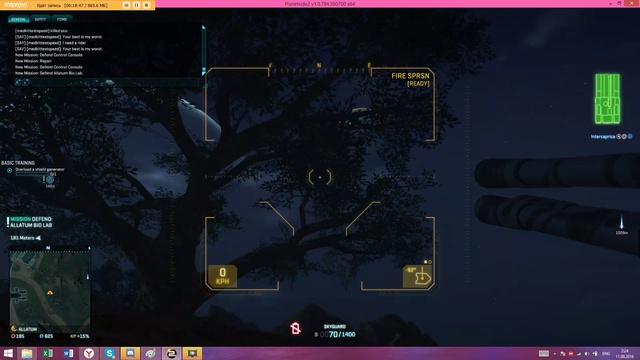This screenshot has width=640, height=360.
Task: Click the center aiming reticle
Action: [320, 177]
